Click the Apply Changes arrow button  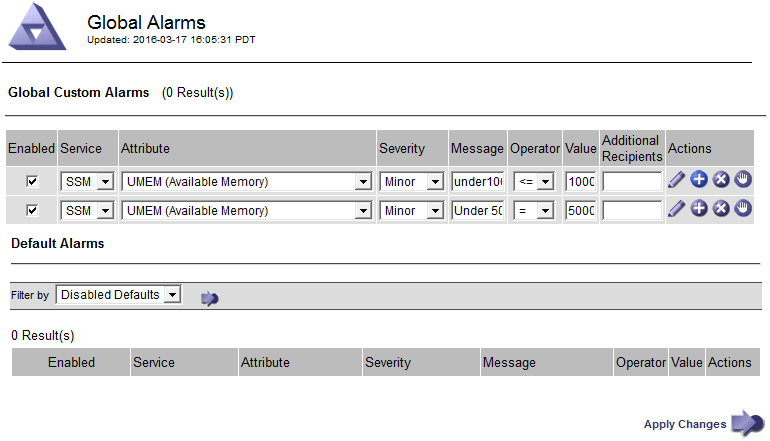point(746,424)
